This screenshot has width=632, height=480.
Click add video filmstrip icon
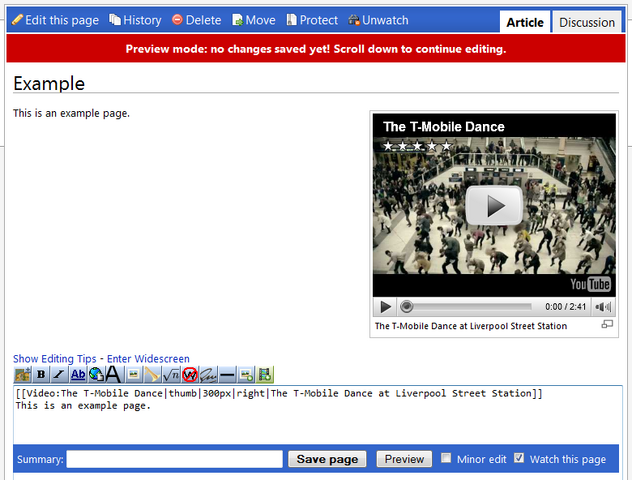pos(264,375)
